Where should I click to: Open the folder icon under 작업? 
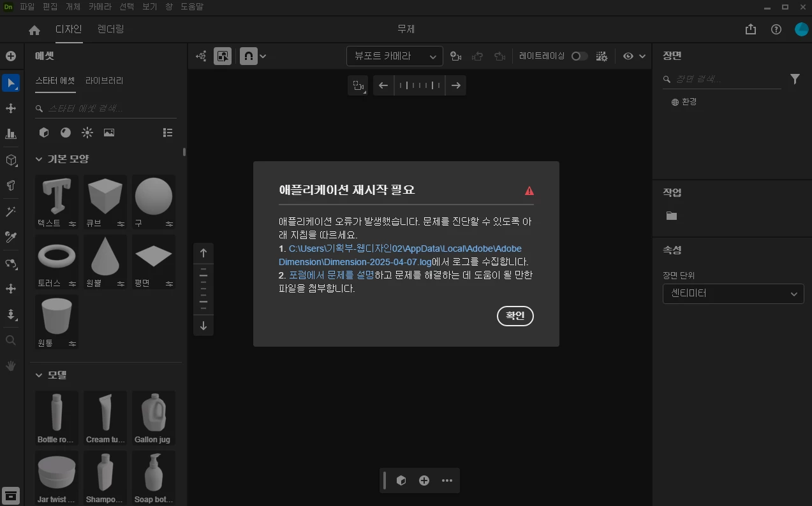pyautogui.click(x=672, y=216)
